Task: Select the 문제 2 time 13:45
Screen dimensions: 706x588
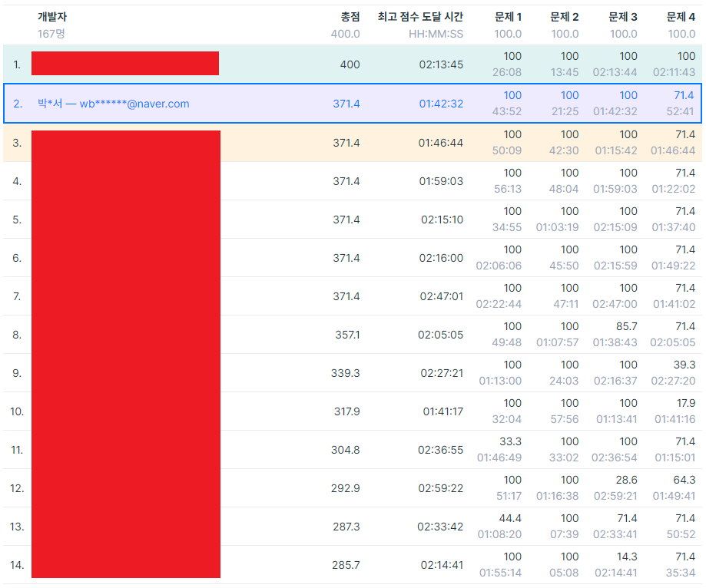Action: (x=565, y=72)
